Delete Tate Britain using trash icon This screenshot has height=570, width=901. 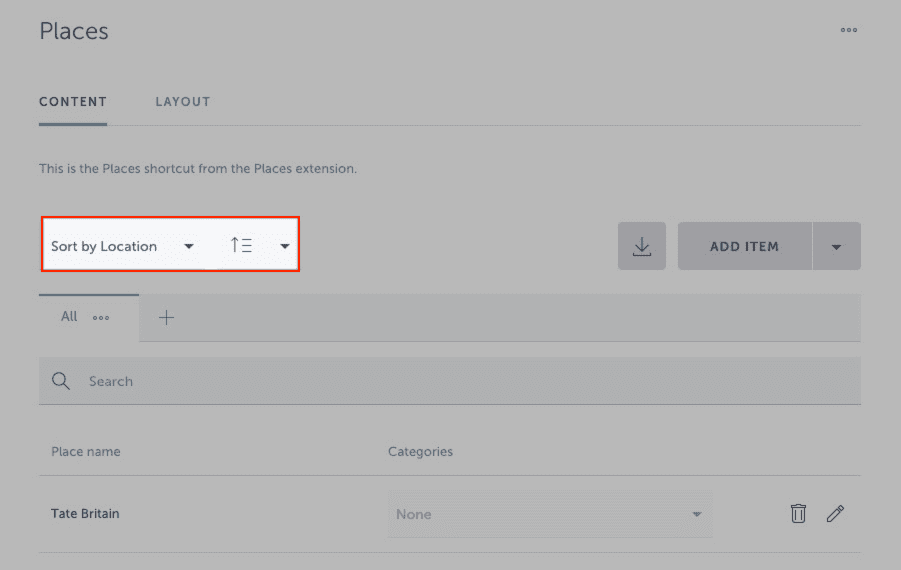click(798, 514)
